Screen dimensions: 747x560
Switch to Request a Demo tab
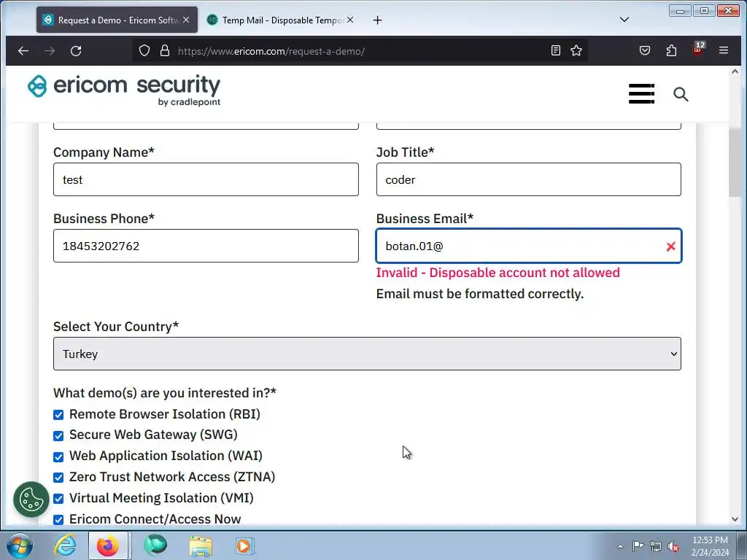[117, 20]
